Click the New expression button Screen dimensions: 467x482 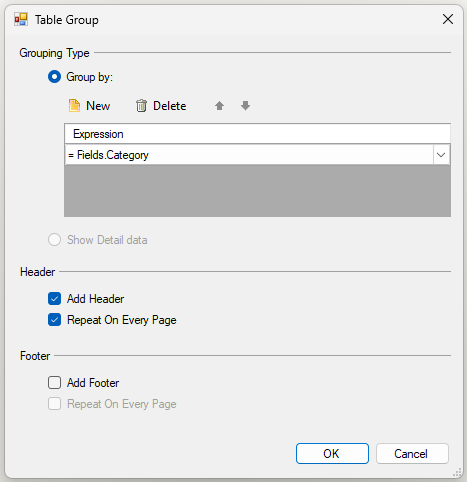click(x=89, y=106)
